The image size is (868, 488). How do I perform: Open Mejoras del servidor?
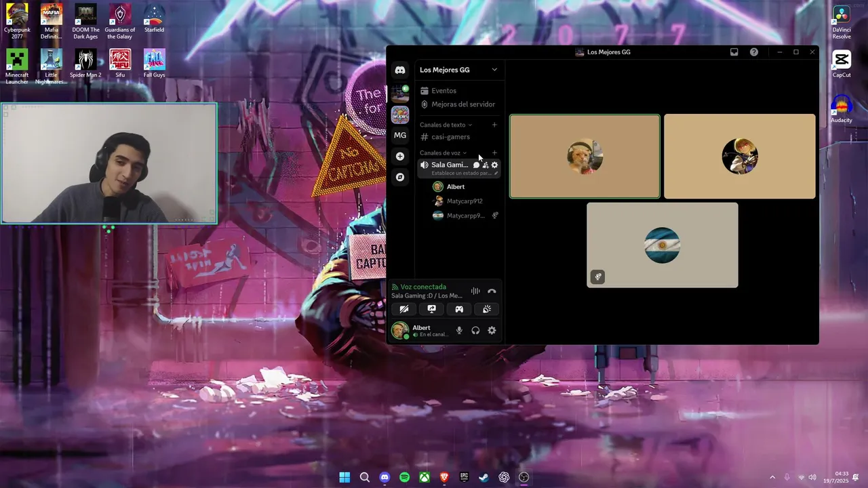tap(458, 104)
